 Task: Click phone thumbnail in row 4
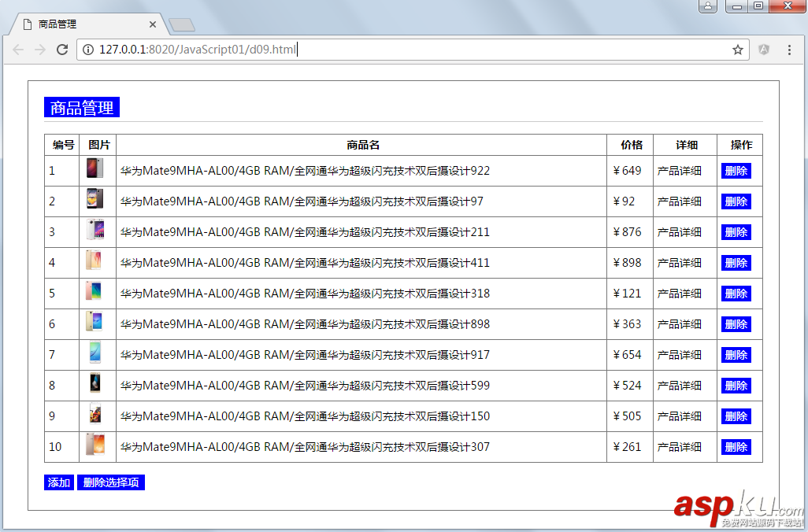(94, 260)
